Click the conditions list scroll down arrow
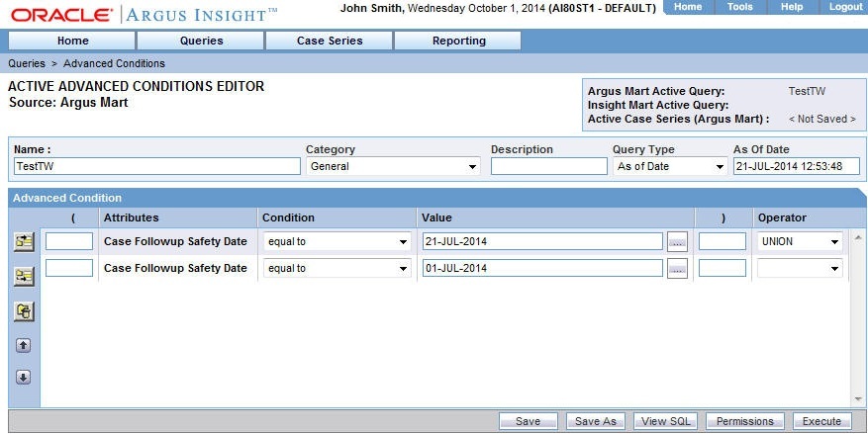 [858, 398]
